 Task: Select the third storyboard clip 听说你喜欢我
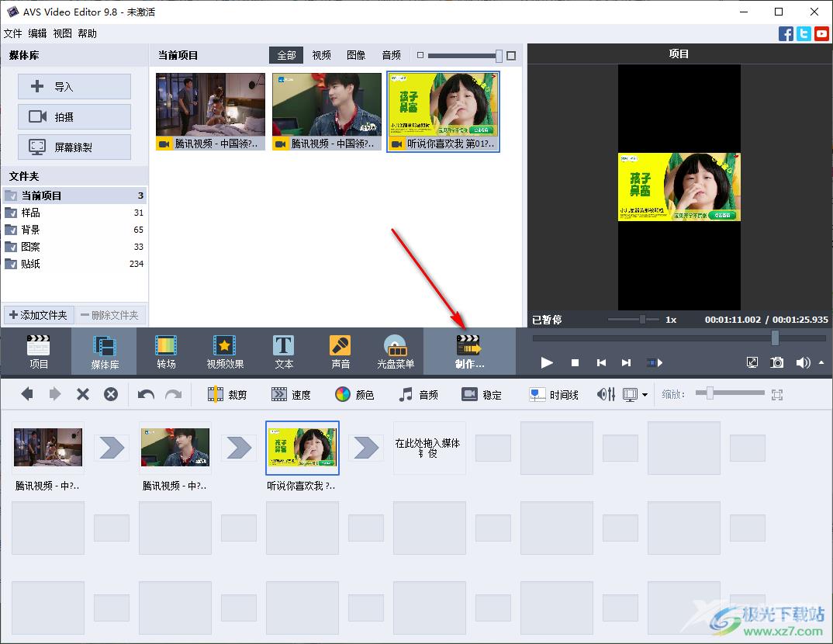click(x=302, y=448)
